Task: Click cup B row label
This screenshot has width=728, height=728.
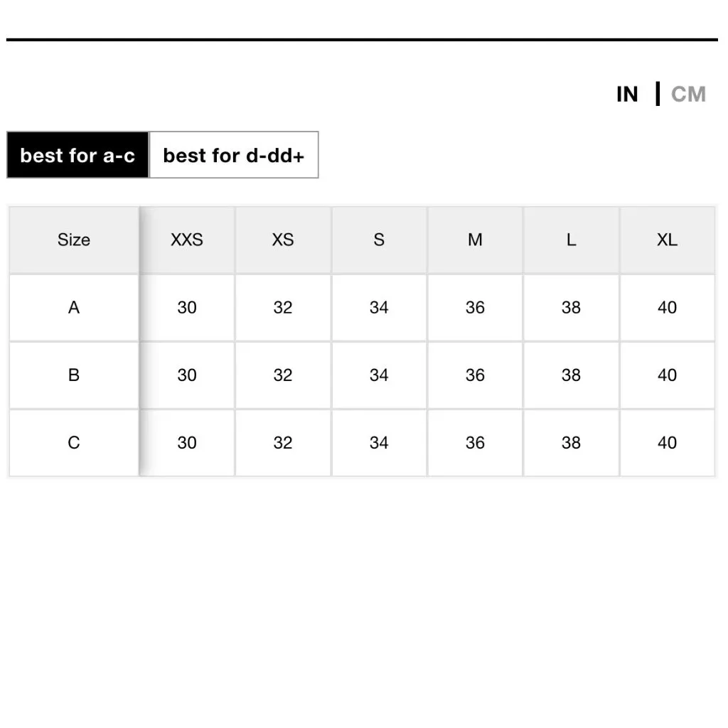Action: pyautogui.click(x=74, y=375)
